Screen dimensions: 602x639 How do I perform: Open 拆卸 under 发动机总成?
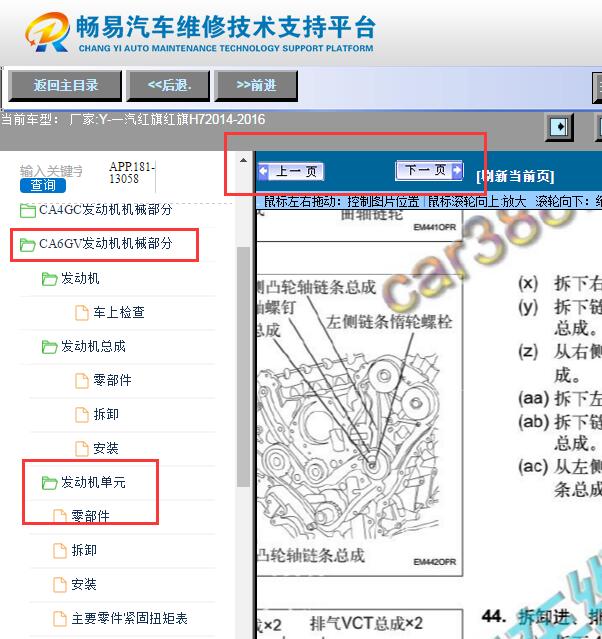(106, 414)
